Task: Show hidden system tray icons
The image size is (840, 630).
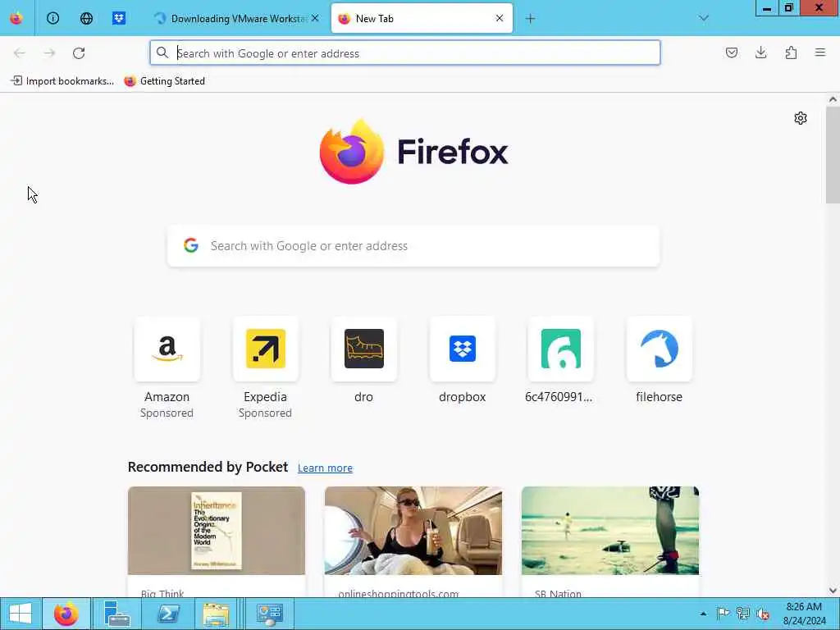Action: (703, 614)
